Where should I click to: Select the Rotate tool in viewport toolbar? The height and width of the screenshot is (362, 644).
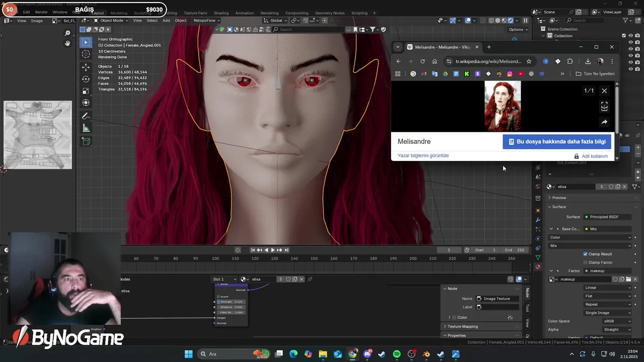[86, 79]
